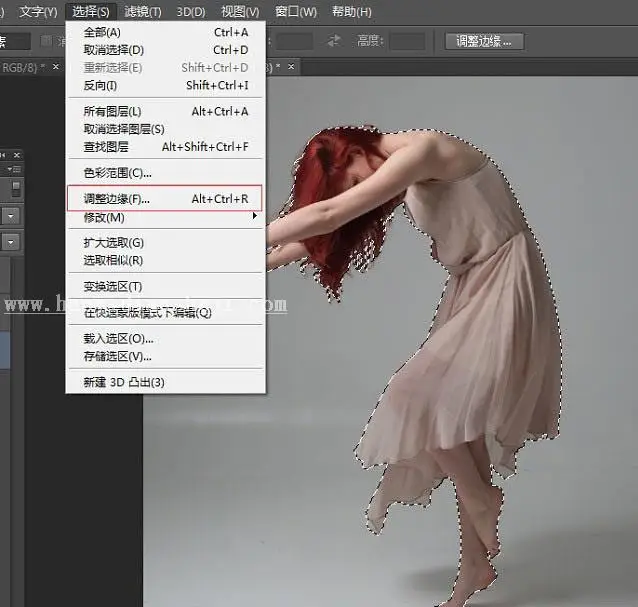
Task: Open the 文字(Y) menu
Action: 38,11
